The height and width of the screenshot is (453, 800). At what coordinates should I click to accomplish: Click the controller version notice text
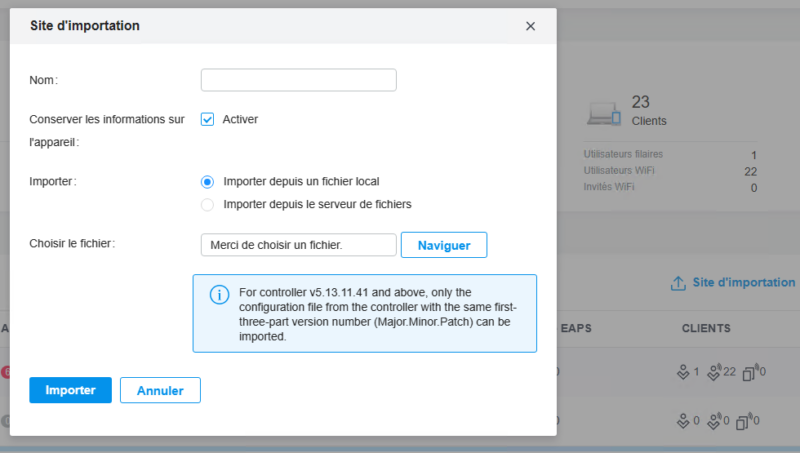tap(378, 314)
